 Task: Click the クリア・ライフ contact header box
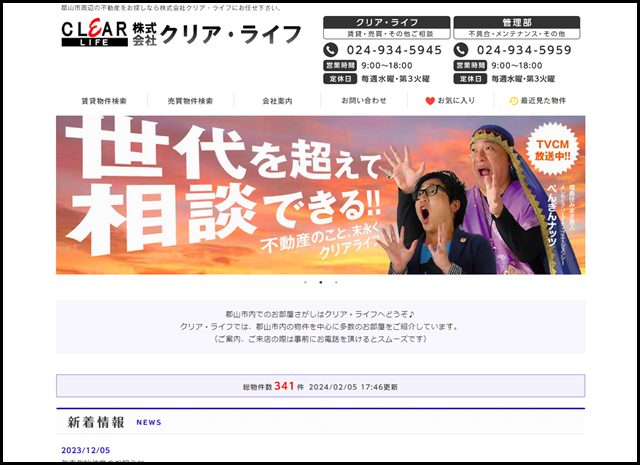[387, 28]
